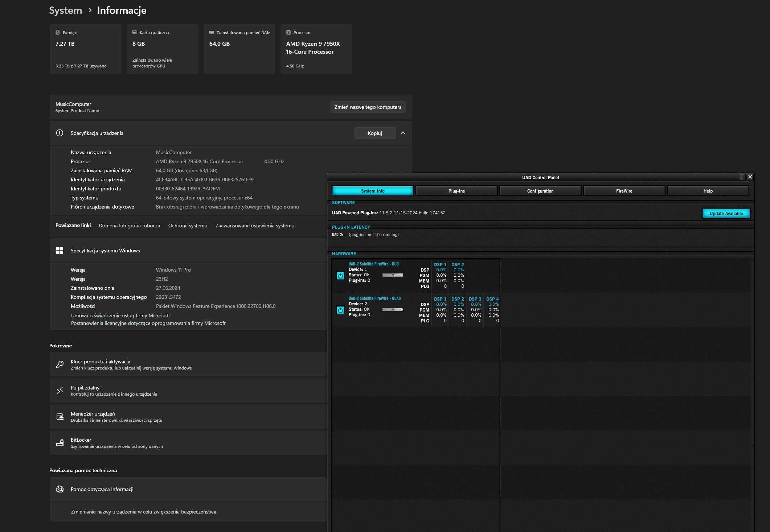
Task: Click the QUAD device hardware image icon
Action: click(393, 309)
